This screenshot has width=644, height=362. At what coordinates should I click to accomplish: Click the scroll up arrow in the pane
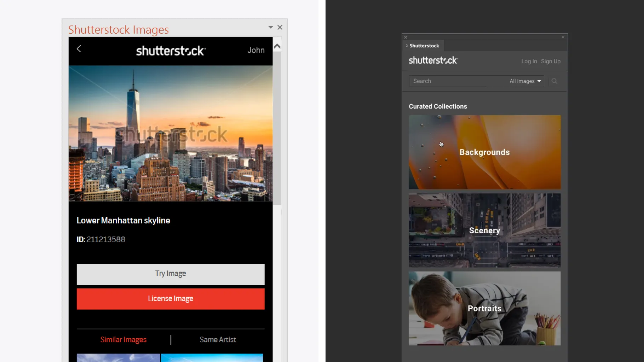tap(277, 46)
